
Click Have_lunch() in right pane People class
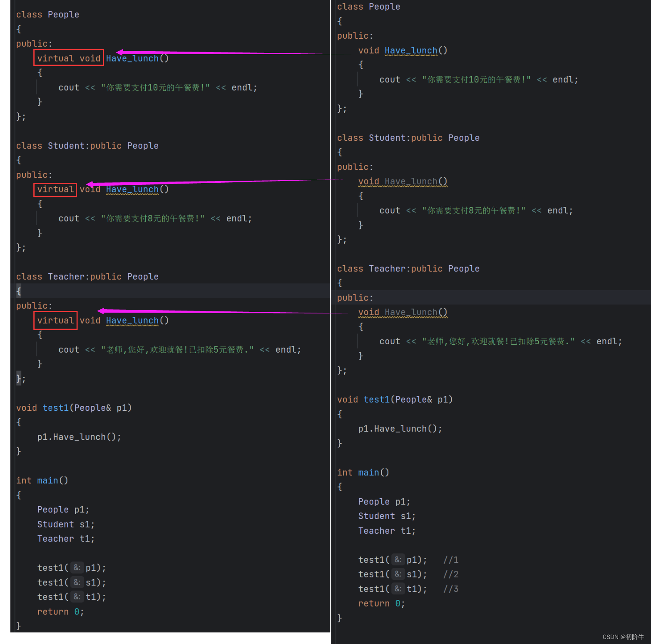point(416,50)
